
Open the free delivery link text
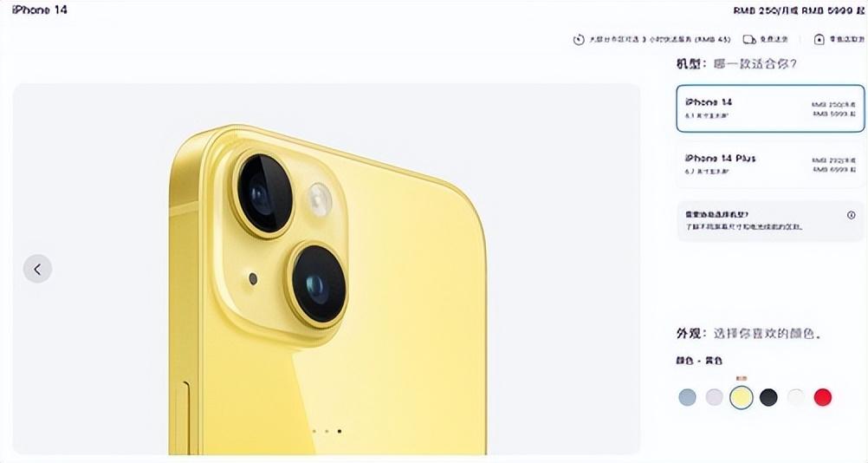(x=774, y=40)
